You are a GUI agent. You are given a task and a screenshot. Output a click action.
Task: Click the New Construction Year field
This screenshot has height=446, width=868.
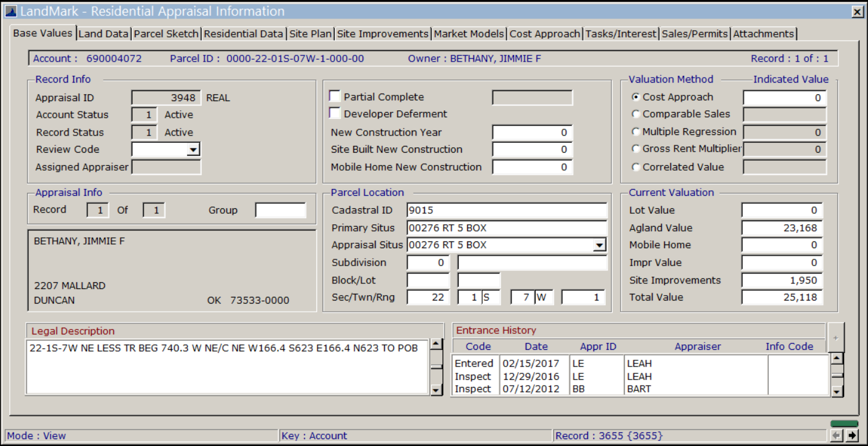[x=532, y=132]
